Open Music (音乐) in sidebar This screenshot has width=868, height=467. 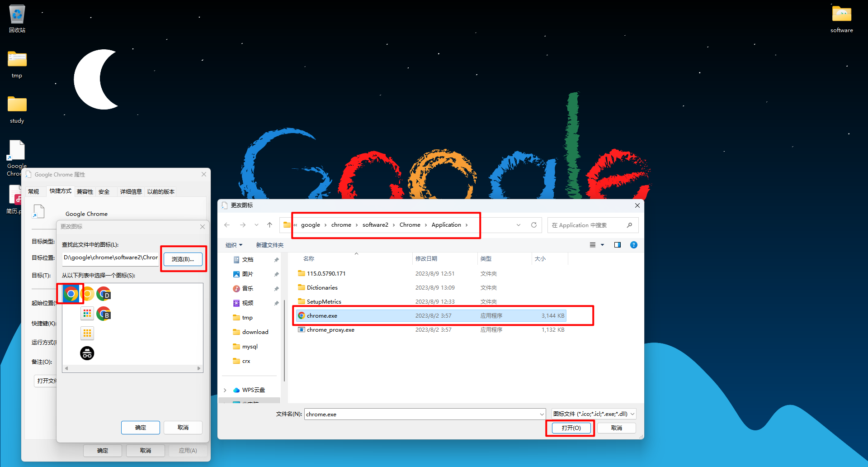tap(248, 289)
